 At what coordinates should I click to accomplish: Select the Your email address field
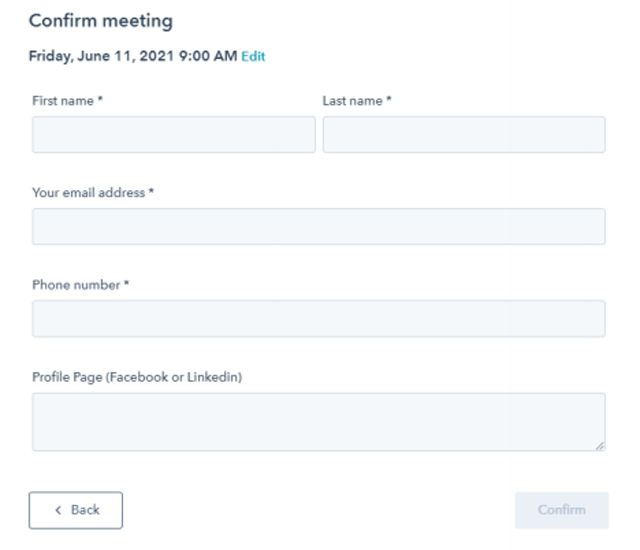[x=319, y=226]
